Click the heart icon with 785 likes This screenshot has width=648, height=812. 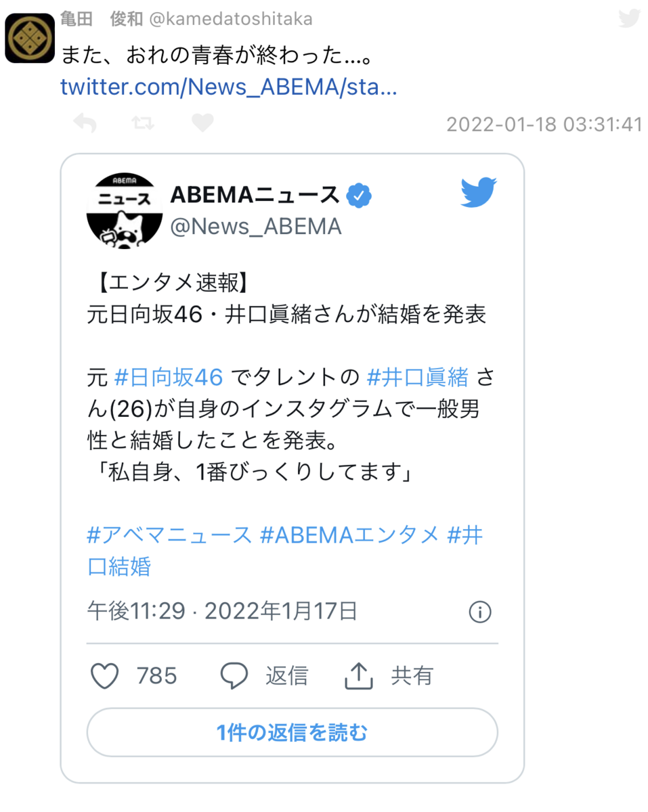[105, 675]
